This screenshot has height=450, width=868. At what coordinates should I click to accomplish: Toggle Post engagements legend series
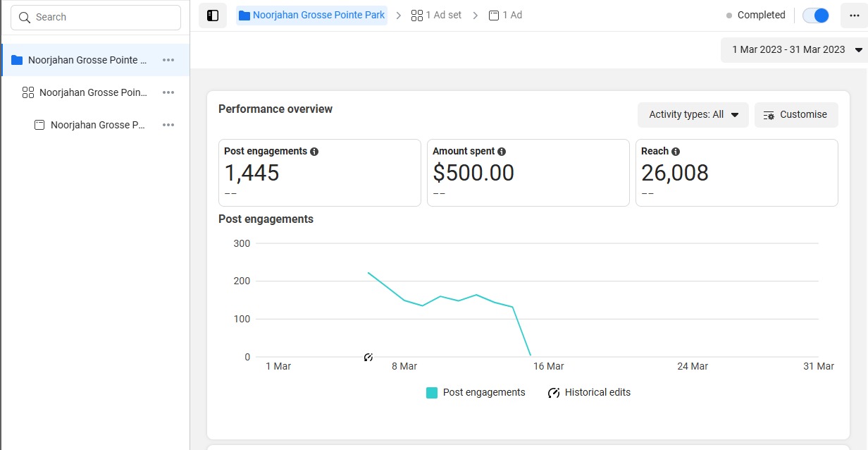(476, 393)
